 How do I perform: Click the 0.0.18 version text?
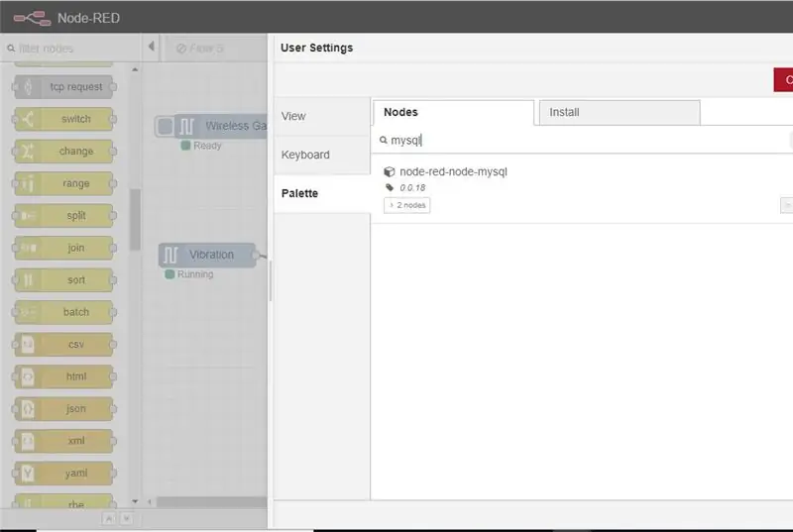coord(412,187)
